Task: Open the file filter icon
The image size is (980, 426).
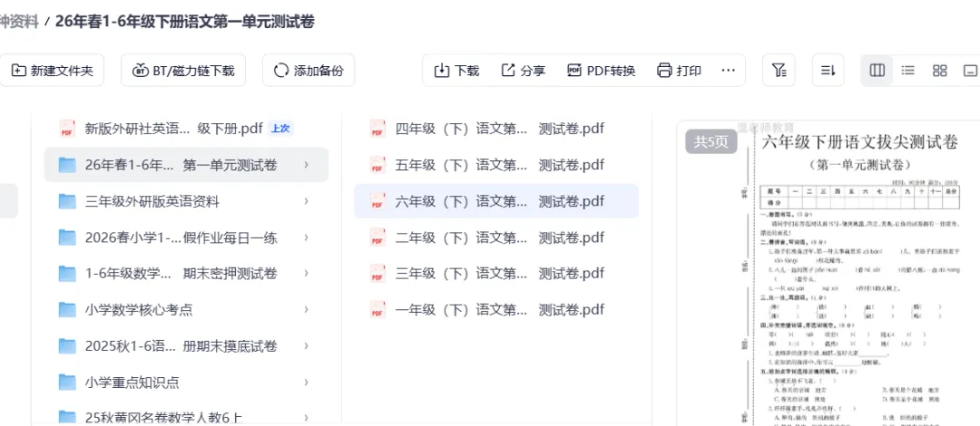Action: 779,71
